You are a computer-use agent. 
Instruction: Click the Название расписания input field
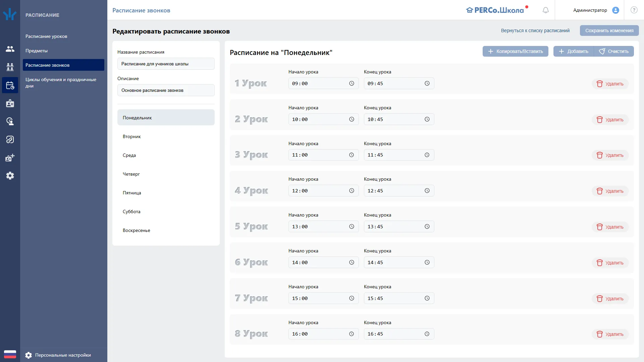tap(166, 64)
